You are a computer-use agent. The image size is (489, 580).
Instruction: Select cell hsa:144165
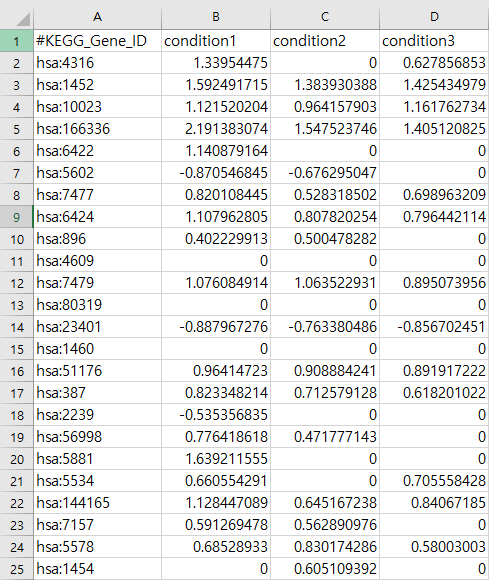[x=97, y=503]
